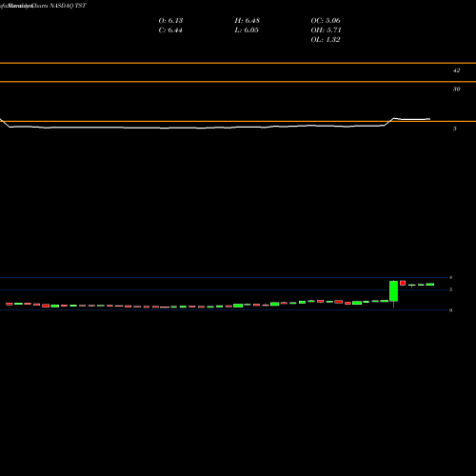The width and height of the screenshot is (476, 476).
Task: Click the close price value C: 6.44
Action: (x=170, y=30)
